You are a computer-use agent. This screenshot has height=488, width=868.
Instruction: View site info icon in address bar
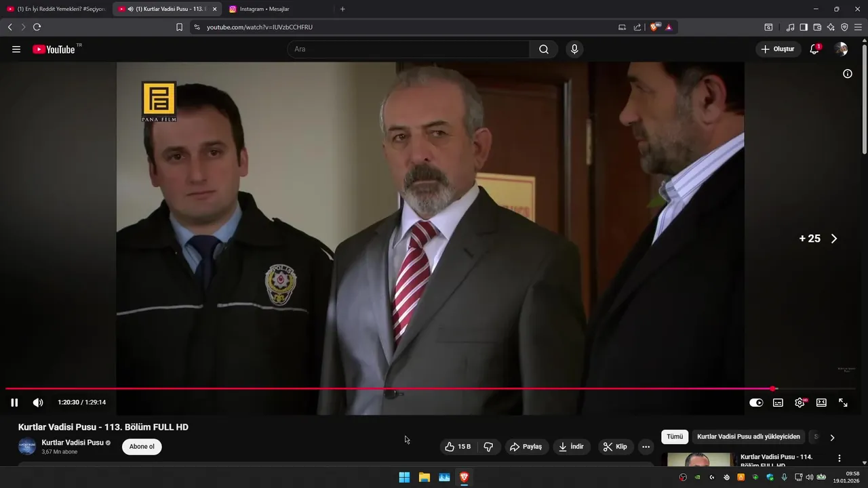[197, 27]
